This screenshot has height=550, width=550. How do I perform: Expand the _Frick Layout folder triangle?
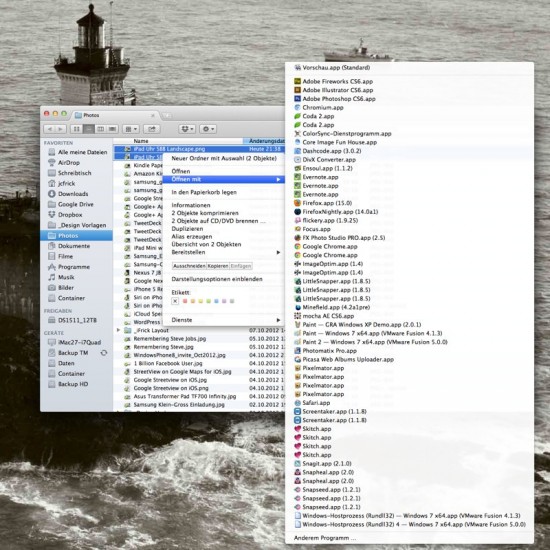click(118, 330)
